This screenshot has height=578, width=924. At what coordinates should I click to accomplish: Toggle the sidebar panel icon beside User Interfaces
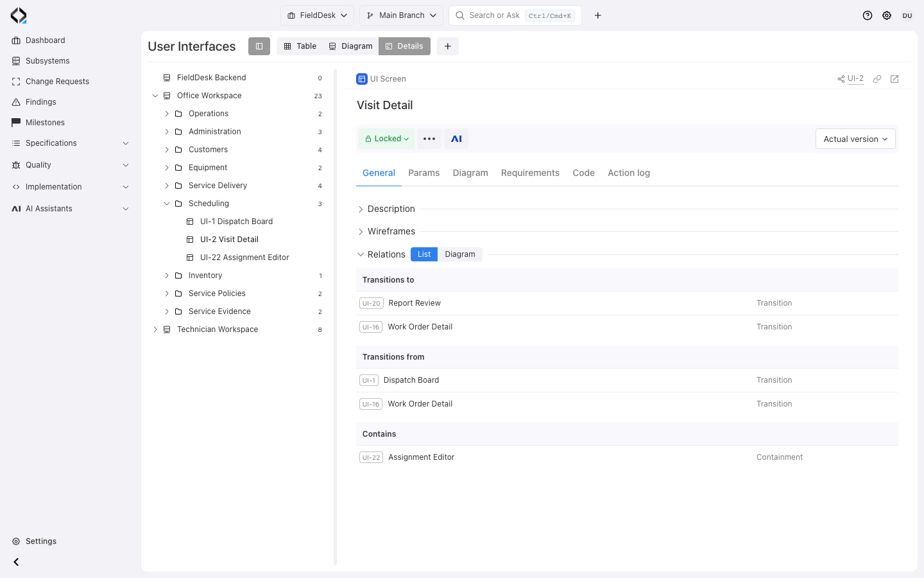pyautogui.click(x=259, y=46)
